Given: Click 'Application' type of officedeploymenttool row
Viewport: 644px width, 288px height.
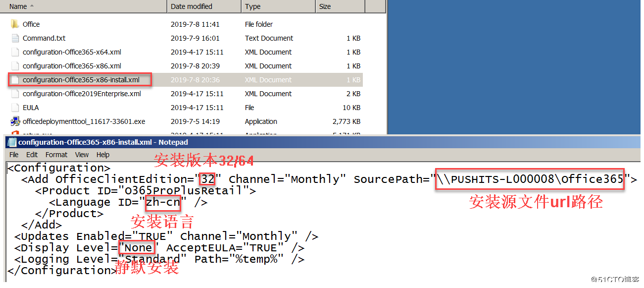Looking at the screenshot, I should (x=261, y=121).
